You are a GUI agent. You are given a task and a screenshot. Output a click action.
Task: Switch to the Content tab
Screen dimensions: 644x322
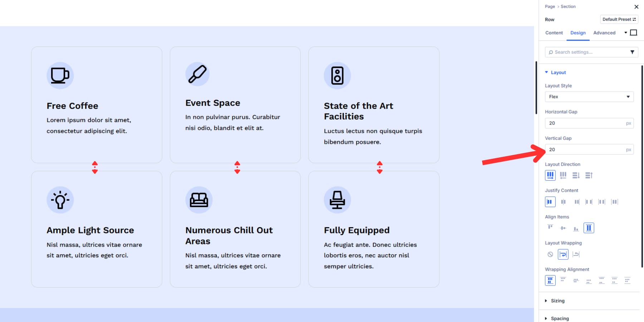[x=554, y=33]
